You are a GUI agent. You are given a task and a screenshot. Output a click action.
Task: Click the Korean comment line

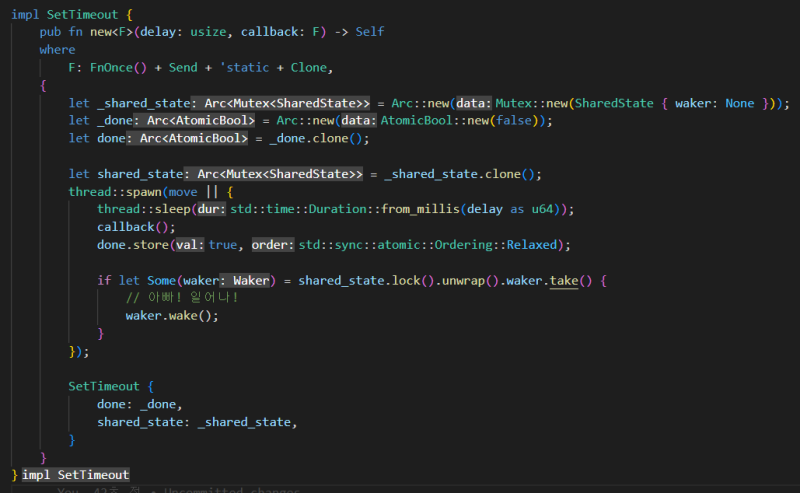point(182,298)
